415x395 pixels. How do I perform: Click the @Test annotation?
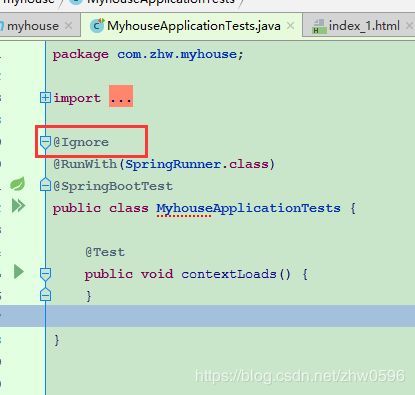(105, 252)
